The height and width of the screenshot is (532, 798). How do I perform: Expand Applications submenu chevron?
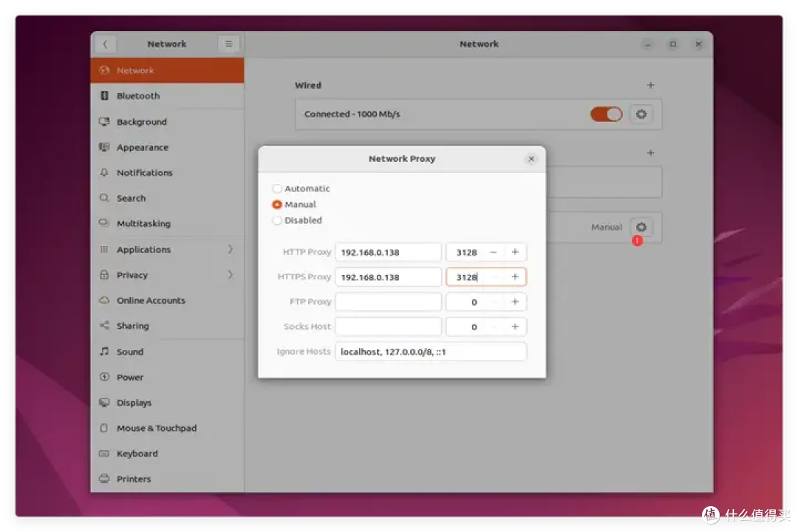230,250
